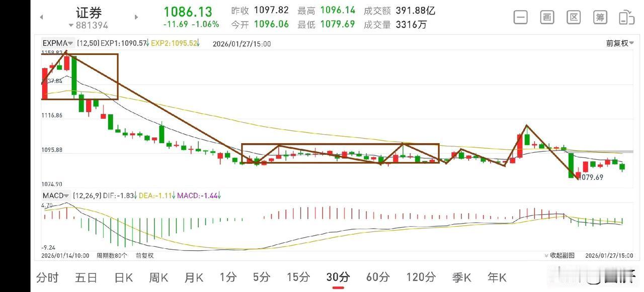
Task: Open the 周K weekly chart tab
Action: click(158, 277)
